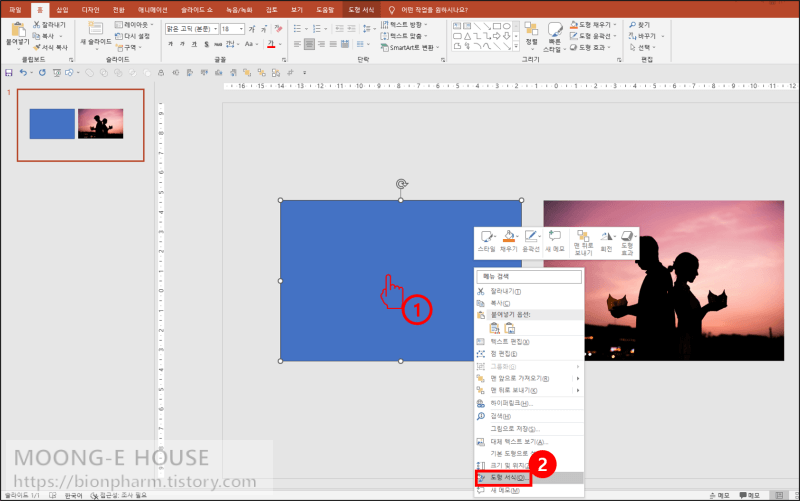Choose Save as Picture (그림으로 저장) in menu
The width and height of the screenshot is (800, 501).
pos(529,429)
